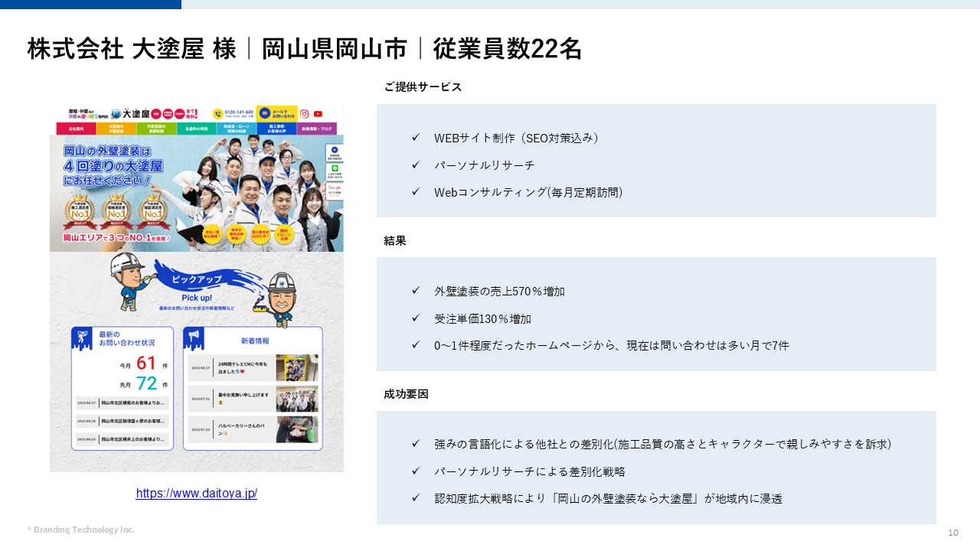980x551 pixels.
Task: Click the YouTube icon in the site header
Action: pyautogui.click(x=318, y=113)
